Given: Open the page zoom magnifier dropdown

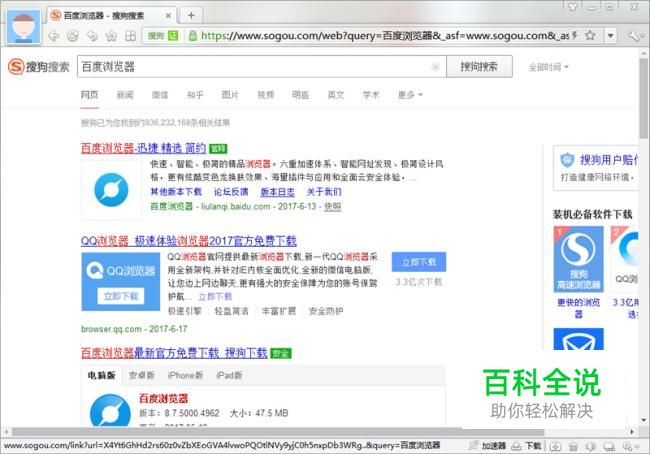Looking at the screenshot, I should pyautogui.click(x=632, y=447).
